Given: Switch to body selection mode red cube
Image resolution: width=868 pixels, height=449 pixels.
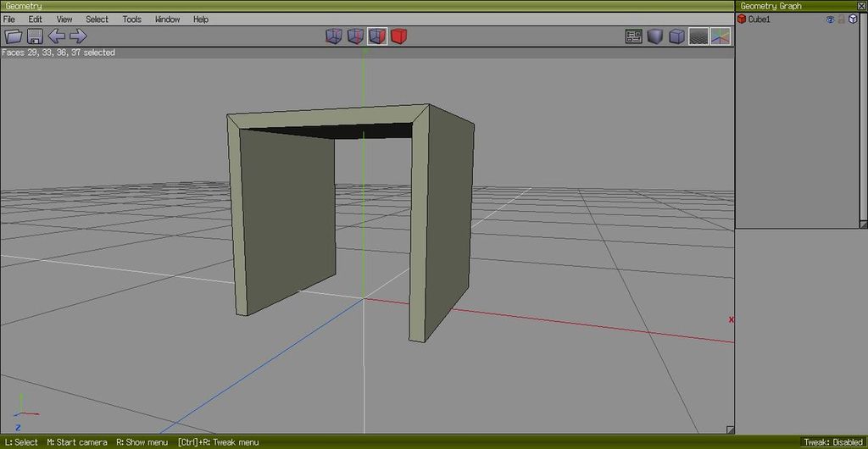Looking at the screenshot, I should (398, 36).
